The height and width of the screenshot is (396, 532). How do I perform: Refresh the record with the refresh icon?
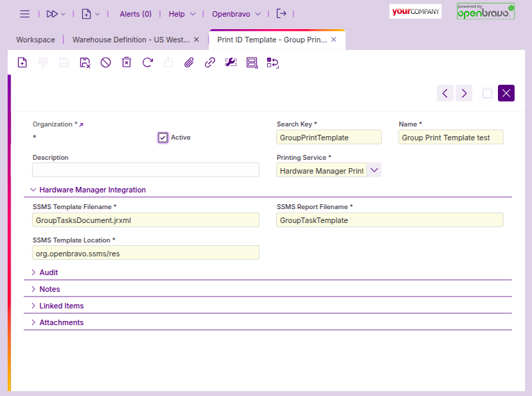(147, 63)
